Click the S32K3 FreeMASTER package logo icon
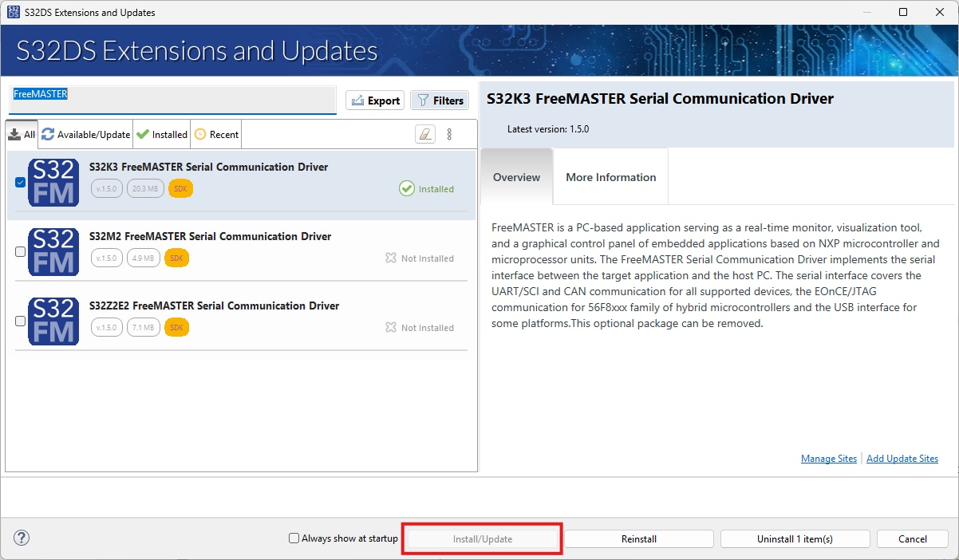This screenshot has height=560, width=959. [53, 183]
